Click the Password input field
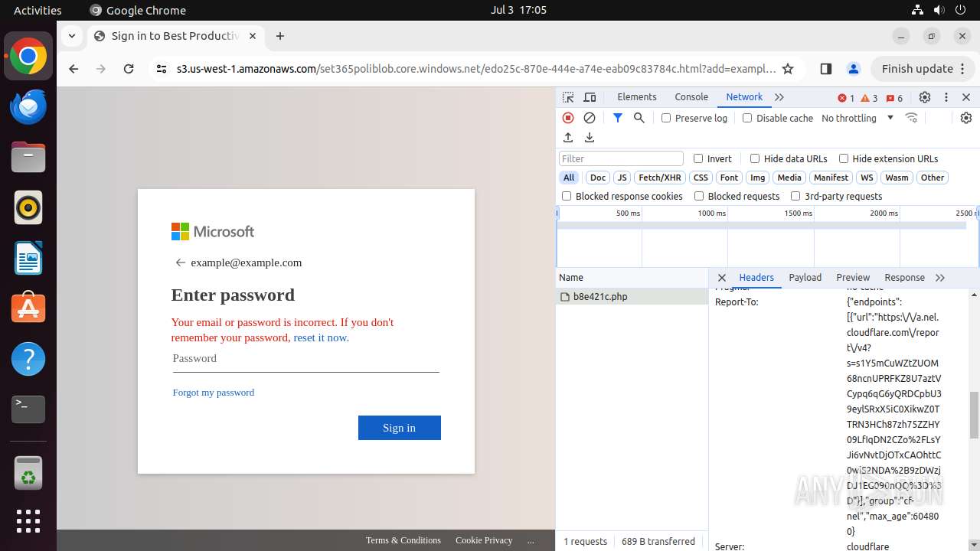980x551 pixels. tap(305, 359)
